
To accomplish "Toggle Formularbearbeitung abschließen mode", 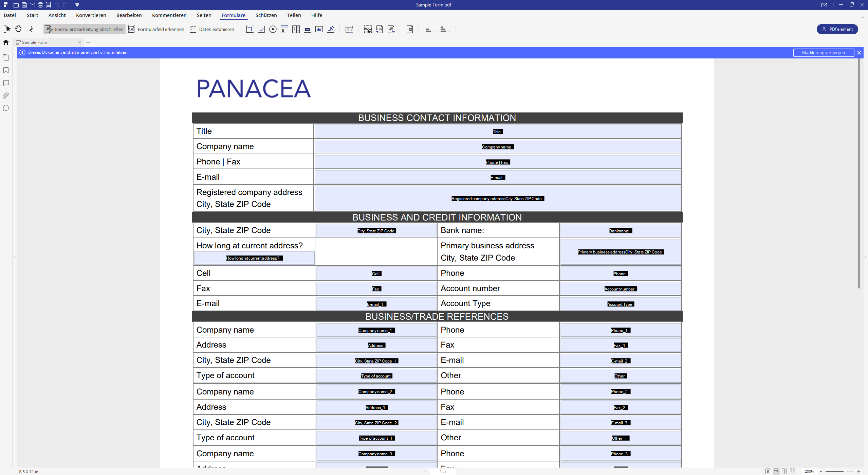I will click(84, 29).
